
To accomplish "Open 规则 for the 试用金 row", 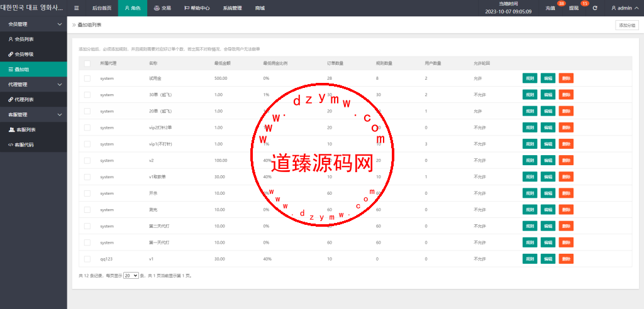I will click(x=530, y=79).
